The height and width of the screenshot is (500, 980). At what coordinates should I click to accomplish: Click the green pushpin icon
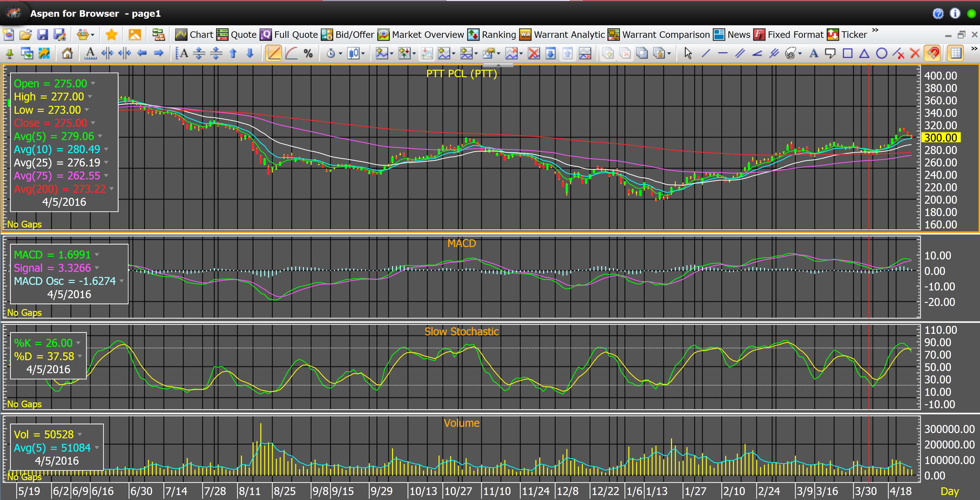click(x=10, y=53)
